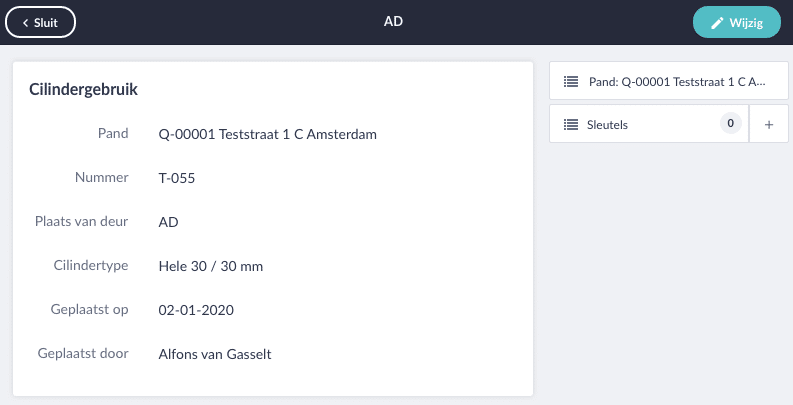Click the Plaats van deur value AD
Viewport: 793px width, 405px height.
(x=168, y=222)
